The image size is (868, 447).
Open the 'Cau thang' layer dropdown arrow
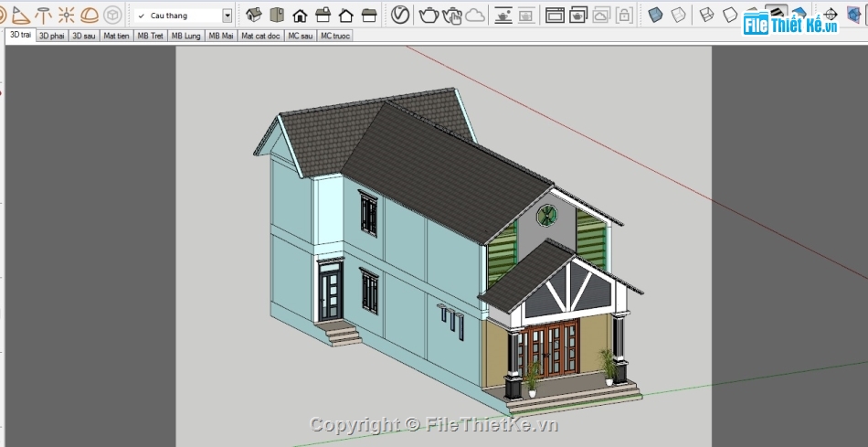pyautogui.click(x=227, y=16)
